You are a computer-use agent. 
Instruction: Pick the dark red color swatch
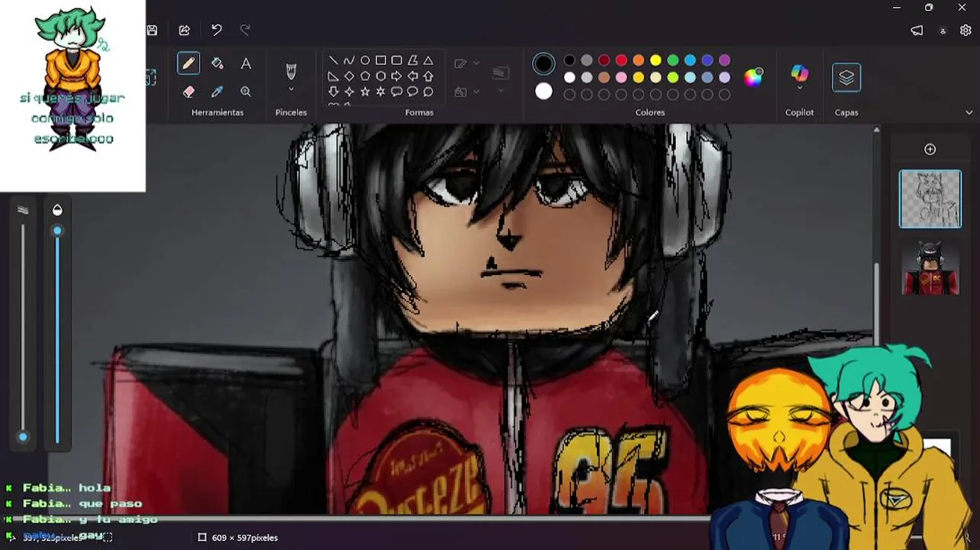pyautogui.click(x=604, y=60)
